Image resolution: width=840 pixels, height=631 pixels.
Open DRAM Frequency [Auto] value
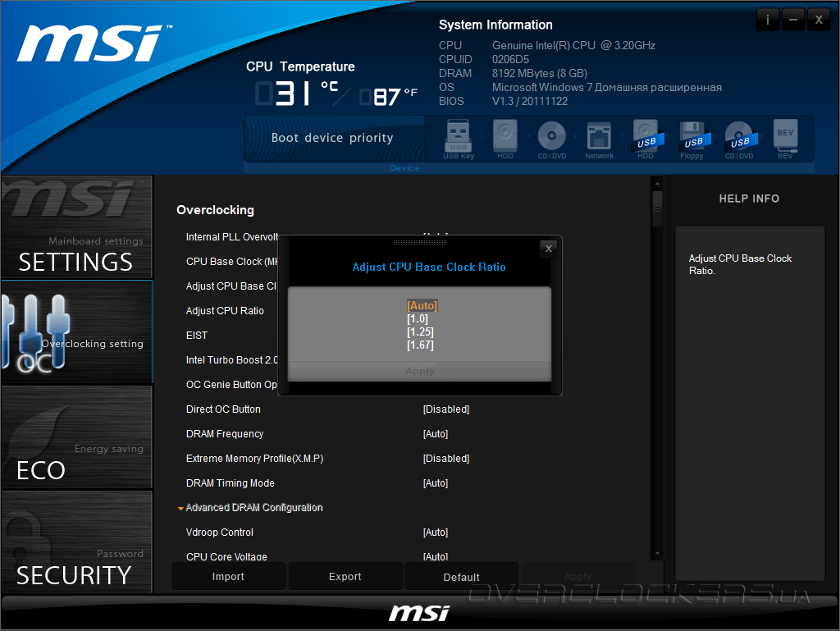(435, 434)
